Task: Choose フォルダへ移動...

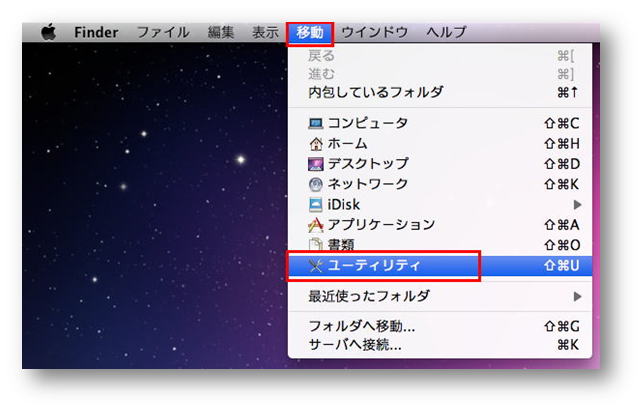Action: (x=440, y=326)
